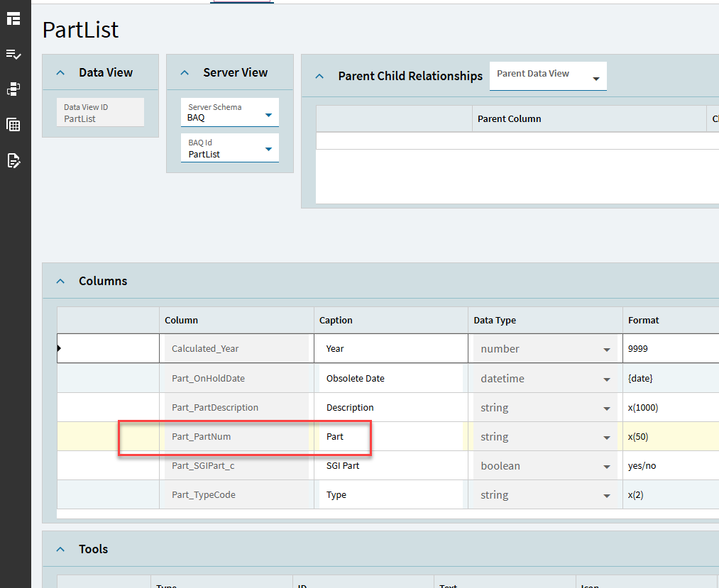Open the grid view icon in the sidebar
The height and width of the screenshot is (588, 719).
click(x=14, y=125)
